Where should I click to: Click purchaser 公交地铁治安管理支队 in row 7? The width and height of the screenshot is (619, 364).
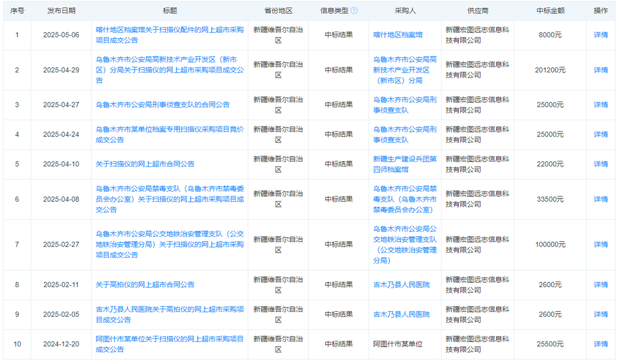(405, 244)
